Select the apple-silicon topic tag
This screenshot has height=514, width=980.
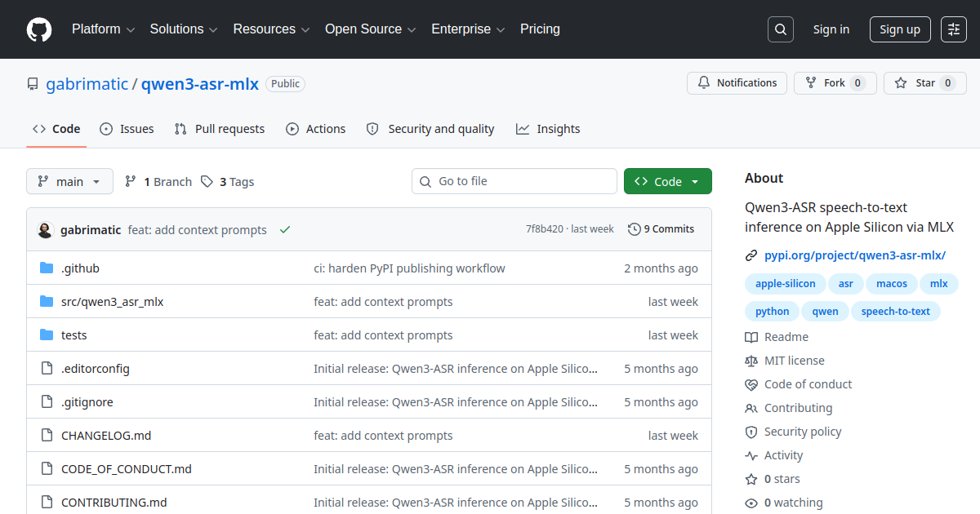click(x=785, y=284)
